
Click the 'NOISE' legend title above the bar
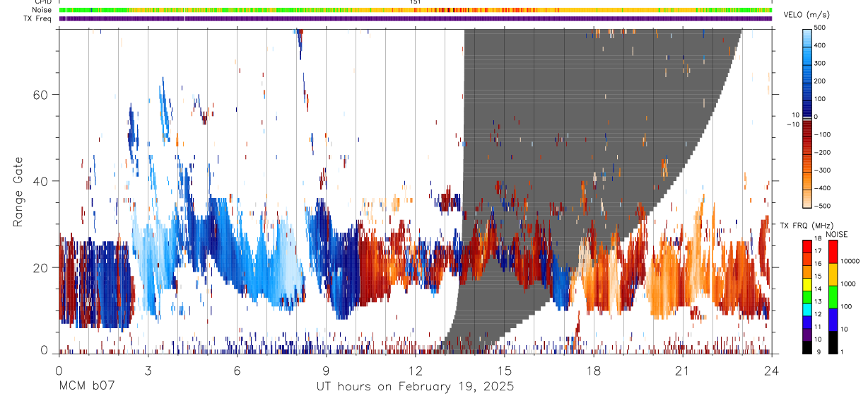coord(836,234)
